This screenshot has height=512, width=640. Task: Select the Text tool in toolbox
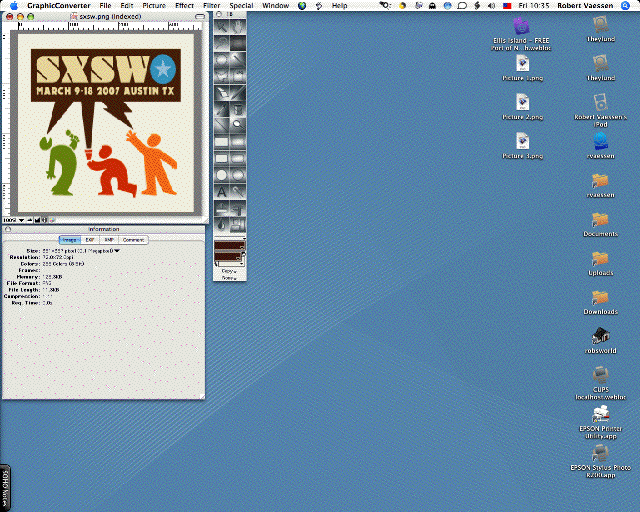tap(221, 192)
